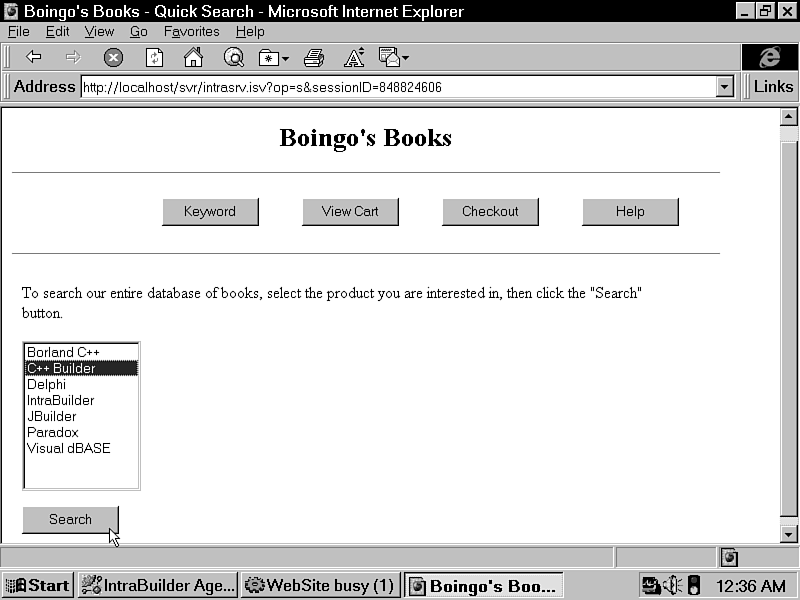The width and height of the screenshot is (800, 600).
Task: Go back using the Back arrow
Action: tap(33, 57)
